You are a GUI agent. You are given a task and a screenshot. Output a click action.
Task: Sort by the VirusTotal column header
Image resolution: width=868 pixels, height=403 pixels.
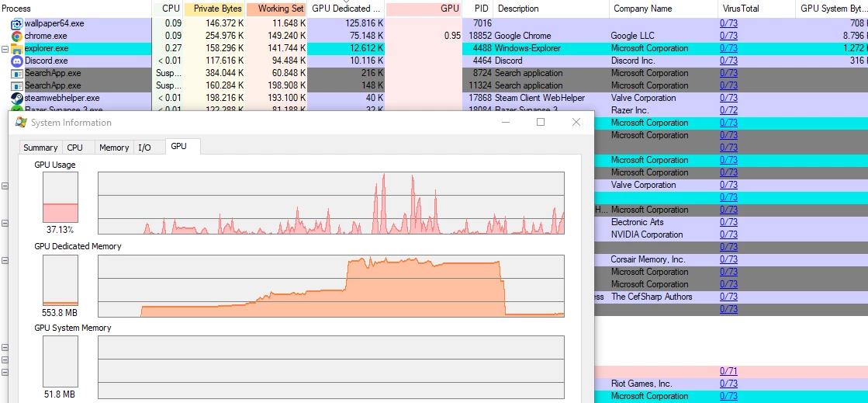[756, 9]
